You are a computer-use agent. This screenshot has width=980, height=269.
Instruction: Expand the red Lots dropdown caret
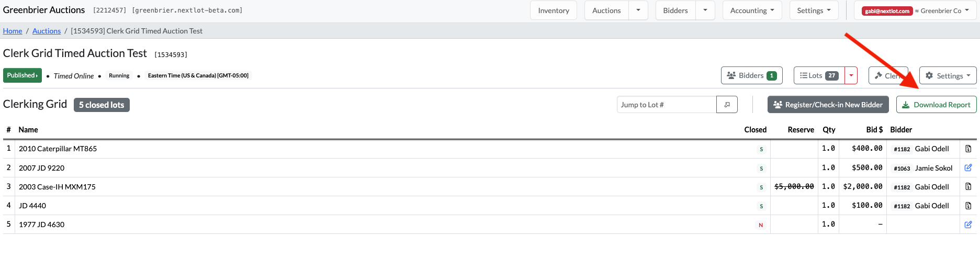851,75
